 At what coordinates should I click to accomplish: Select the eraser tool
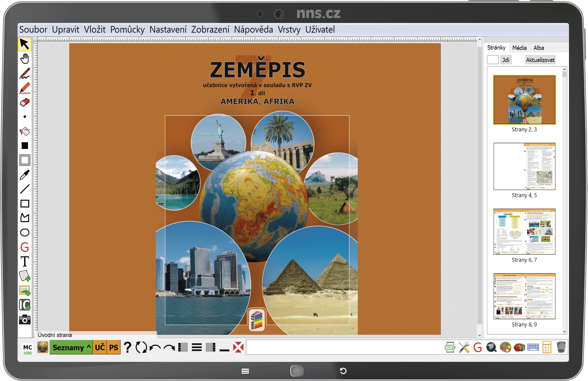[25, 102]
